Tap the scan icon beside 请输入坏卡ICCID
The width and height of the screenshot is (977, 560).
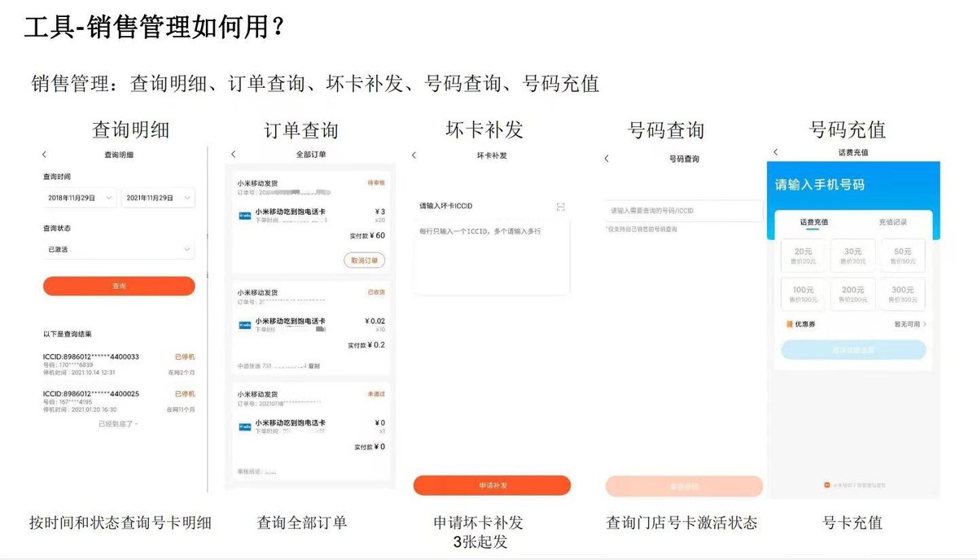click(x=561, y=207)
